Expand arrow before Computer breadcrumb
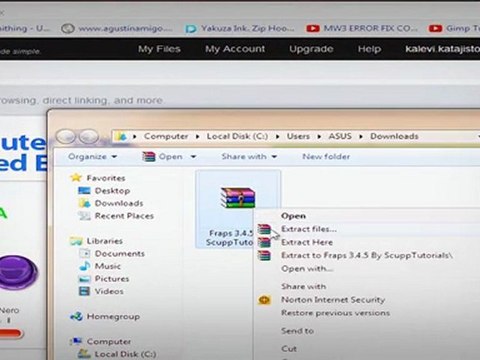 (135, 136)
